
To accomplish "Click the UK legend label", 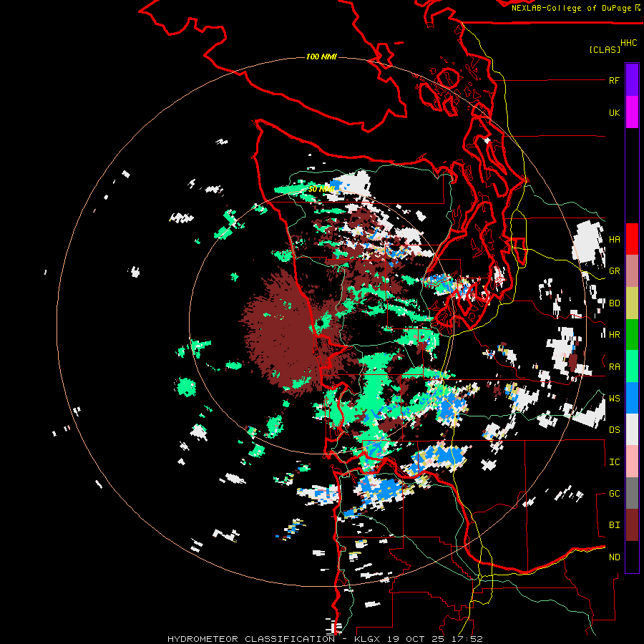I will point(614,112).
